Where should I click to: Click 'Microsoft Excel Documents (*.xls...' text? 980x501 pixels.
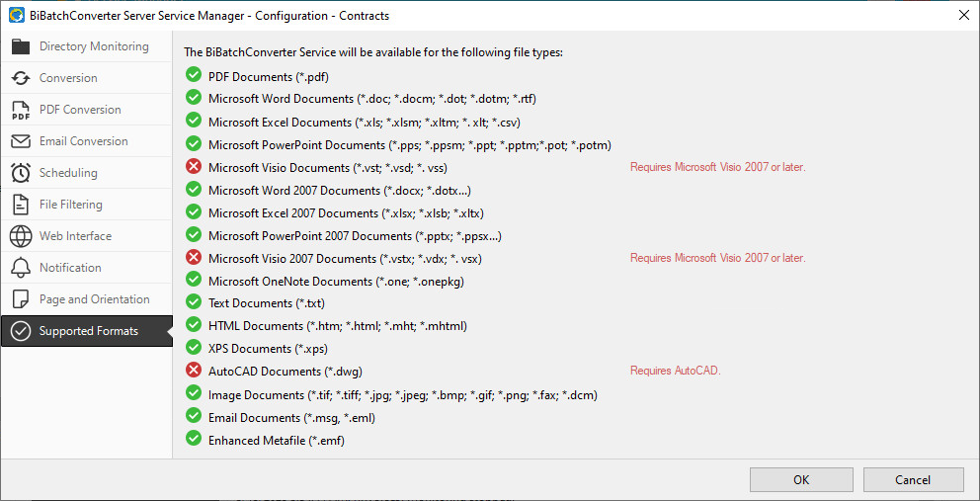365,122
